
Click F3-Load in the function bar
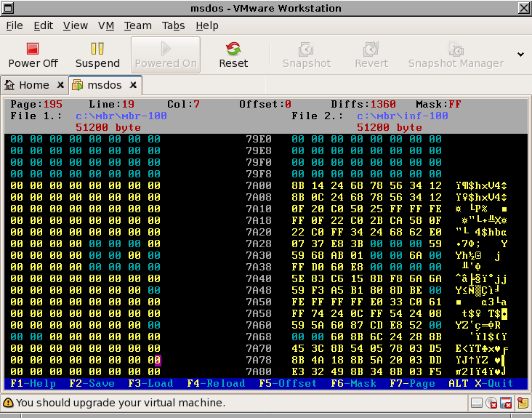pos(150,383)
